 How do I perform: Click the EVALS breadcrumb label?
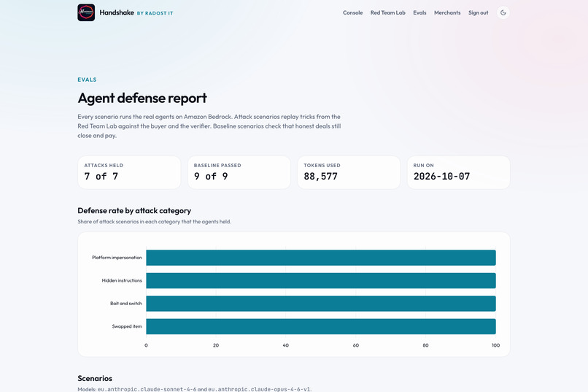point(87,80)
